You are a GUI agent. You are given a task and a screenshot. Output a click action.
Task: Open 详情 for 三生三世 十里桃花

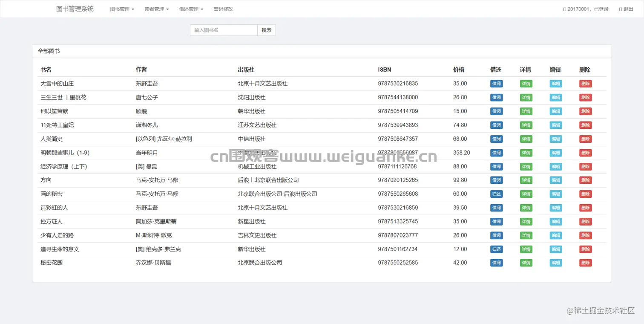(x=526, y=98)
